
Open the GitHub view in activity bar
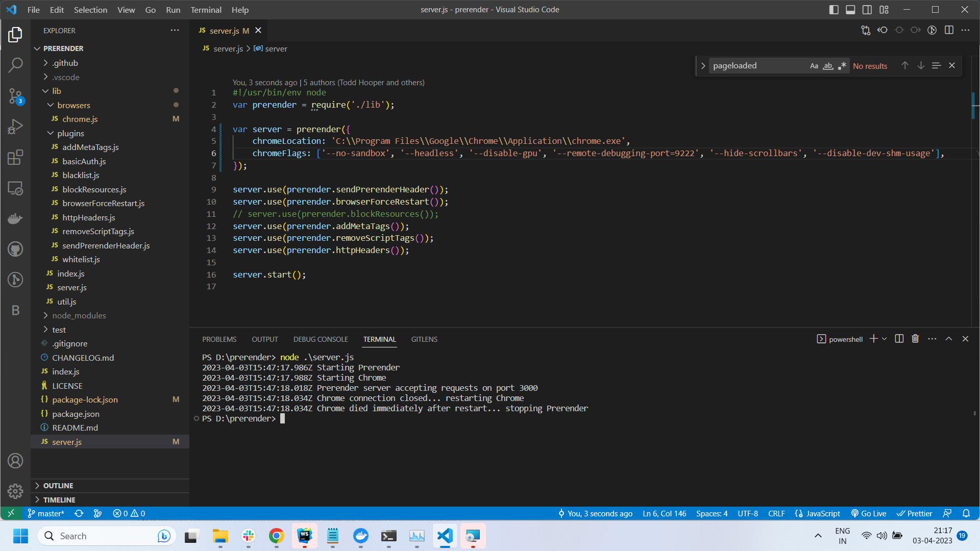coord(15,249)
